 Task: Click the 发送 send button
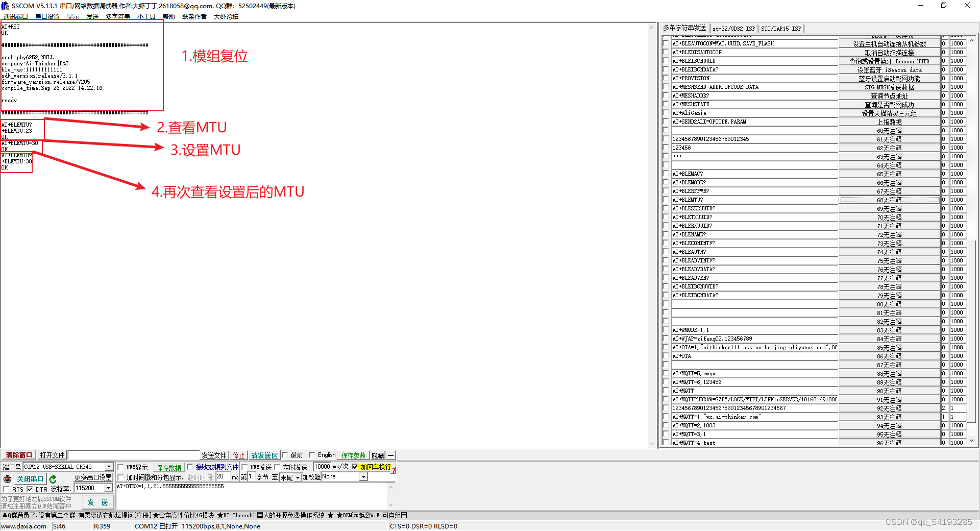tap(97, 502)
